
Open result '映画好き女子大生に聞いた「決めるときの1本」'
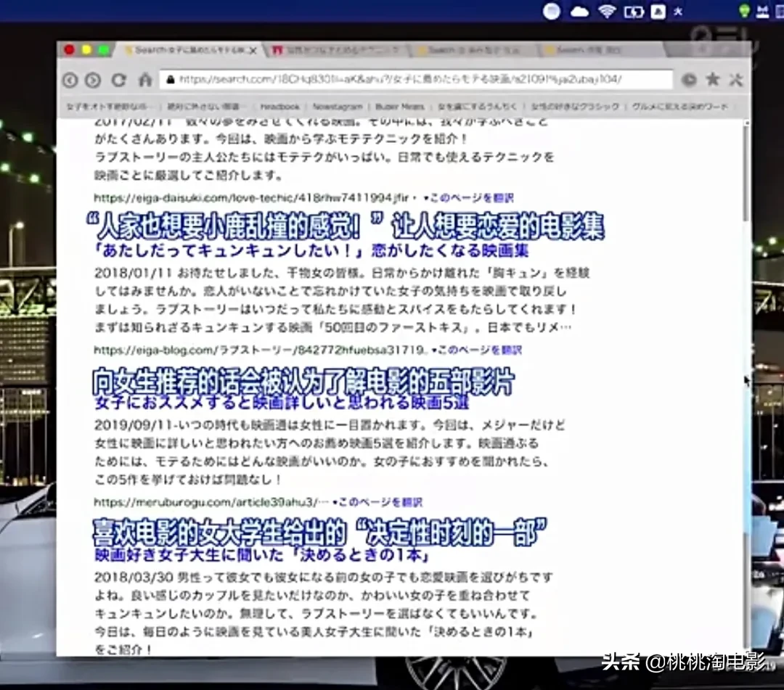click(262, 555)
